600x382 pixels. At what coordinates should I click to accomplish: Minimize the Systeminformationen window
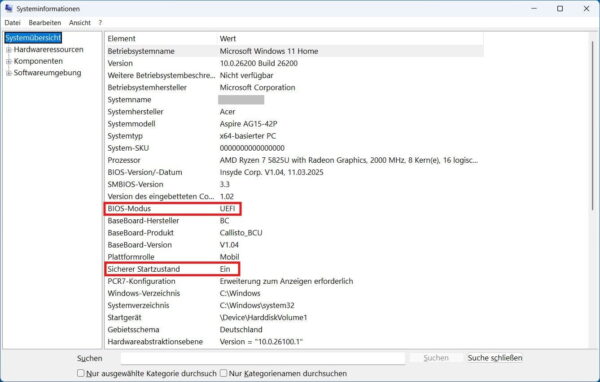[534, 8]
